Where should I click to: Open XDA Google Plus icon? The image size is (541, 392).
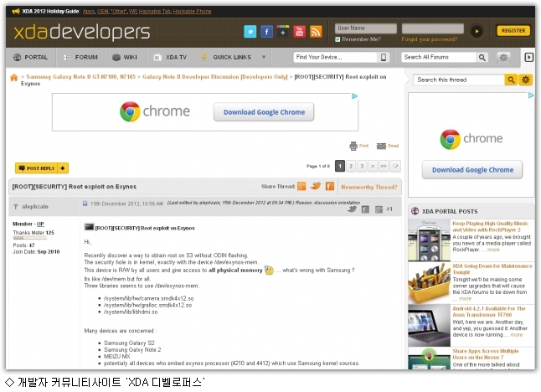click(x=283, y=32)
